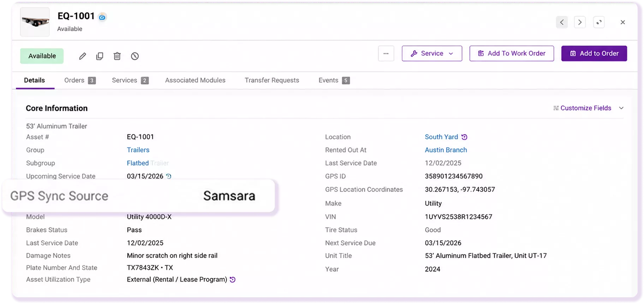The image size is (644, 304).
Task: Open the Transfer Requests tab
Action: [x=272, y=80]
